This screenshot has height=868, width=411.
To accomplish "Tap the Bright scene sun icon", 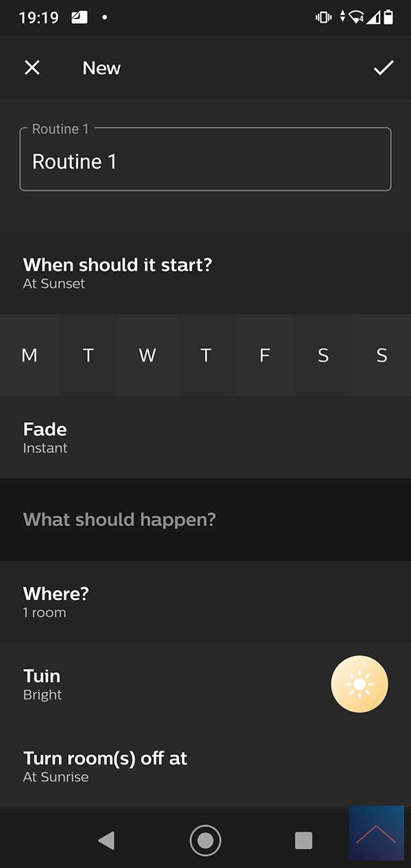I will 360,684.
